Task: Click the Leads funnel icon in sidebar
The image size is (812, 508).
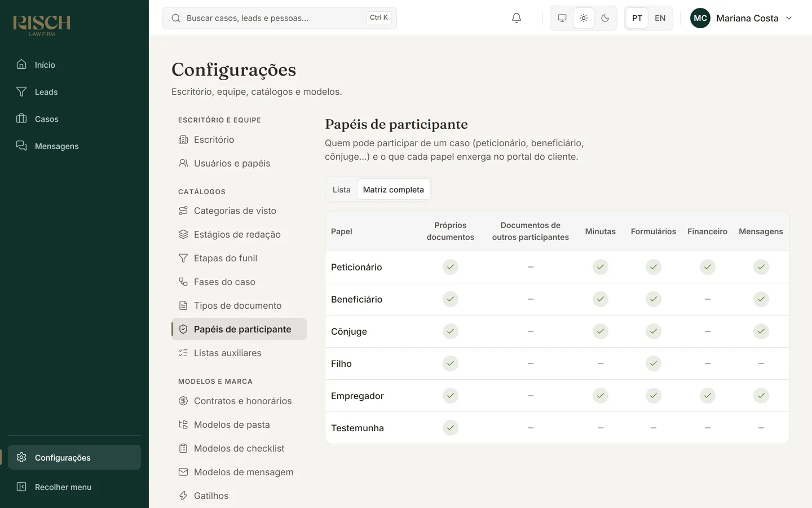Action: click(21, 91)
